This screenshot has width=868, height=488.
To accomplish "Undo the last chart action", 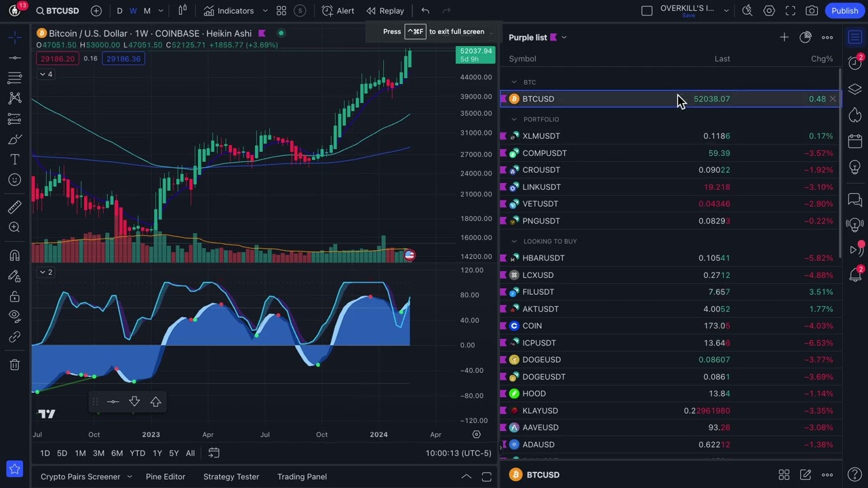I will pos(425,11).
